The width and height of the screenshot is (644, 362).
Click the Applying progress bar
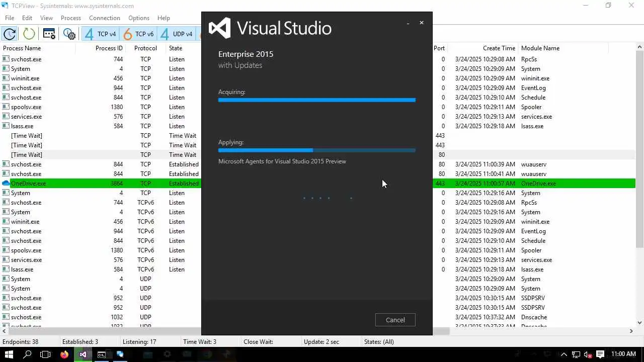(317, 150)
